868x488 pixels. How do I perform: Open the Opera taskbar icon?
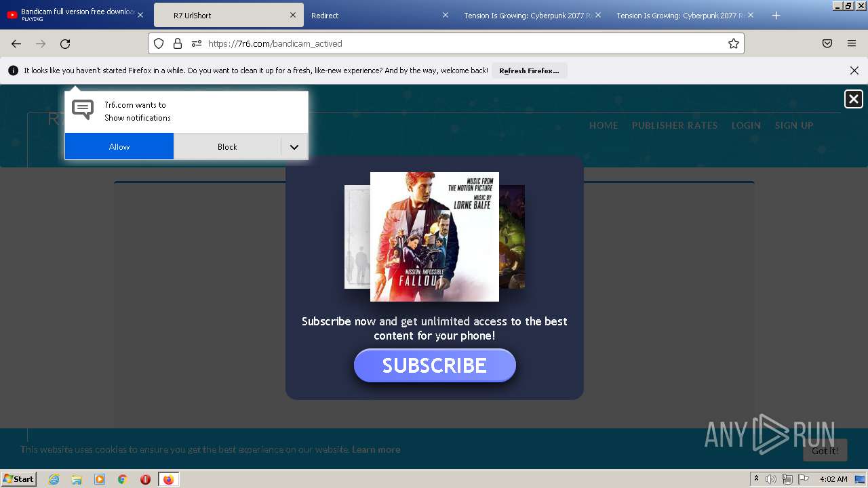pyautogui.click(x=145, y=479)
